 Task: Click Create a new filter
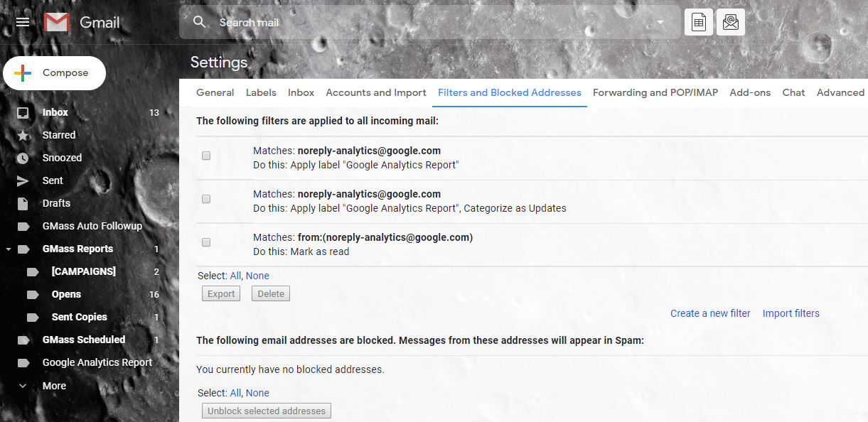pos(709,313)
